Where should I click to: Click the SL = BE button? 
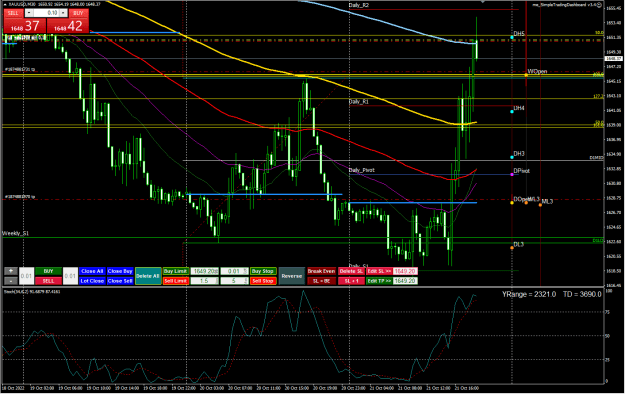click(321, 281)
